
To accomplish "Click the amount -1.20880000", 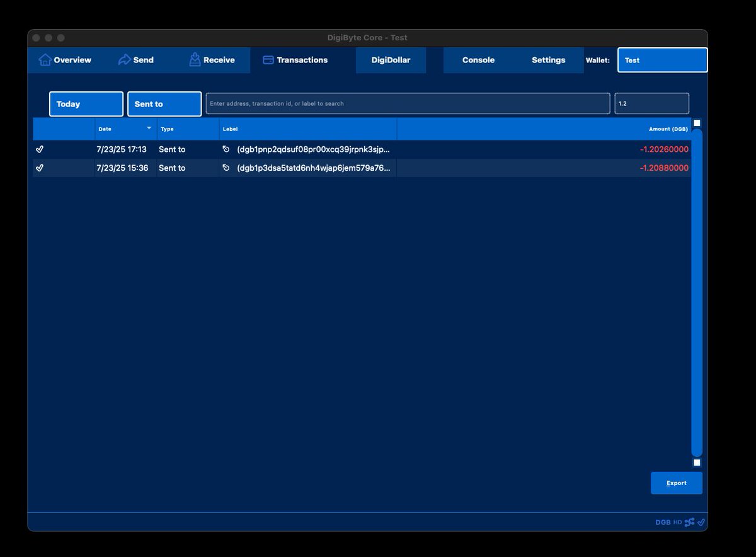I will click(x=664, y=168).
